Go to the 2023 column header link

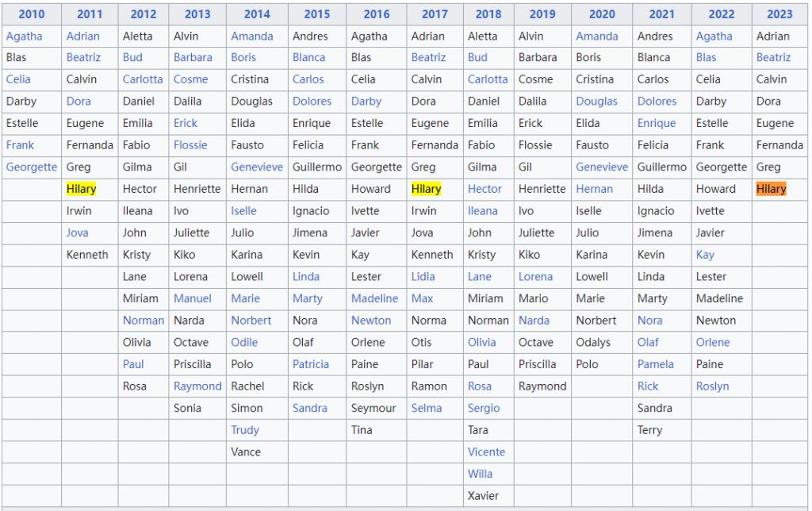(779, 14)
